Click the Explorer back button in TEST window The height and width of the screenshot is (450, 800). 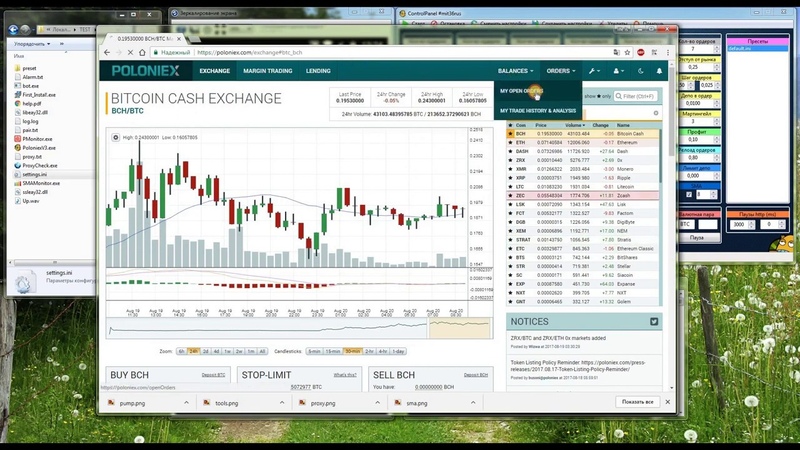pyautogui.click(x=13, y=29)
